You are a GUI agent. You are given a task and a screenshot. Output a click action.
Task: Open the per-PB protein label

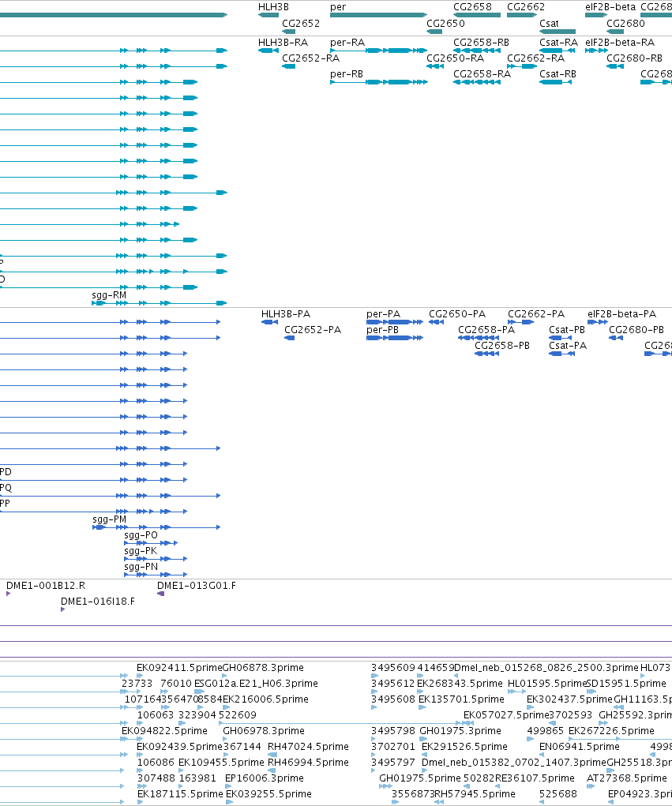click(382, 330)
